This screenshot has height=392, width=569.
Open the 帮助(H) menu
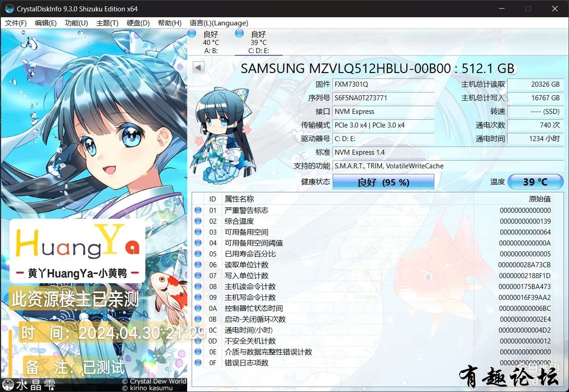point(169,23)
